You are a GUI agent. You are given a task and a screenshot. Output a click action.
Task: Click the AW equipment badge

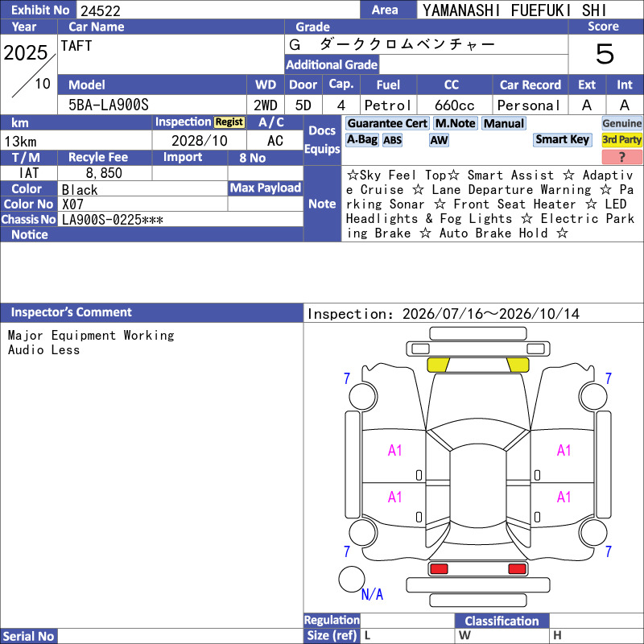tap(439, 140)
